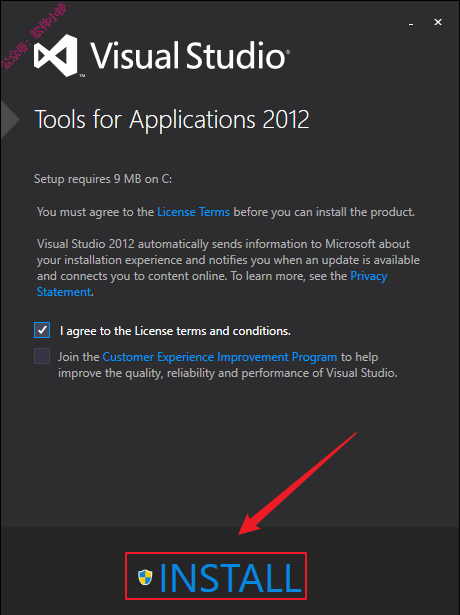The width and height of the screenshot is (460, 615).
Task: Click the gray triangle arrow at left edge
Action: click(x=10, y=120)
